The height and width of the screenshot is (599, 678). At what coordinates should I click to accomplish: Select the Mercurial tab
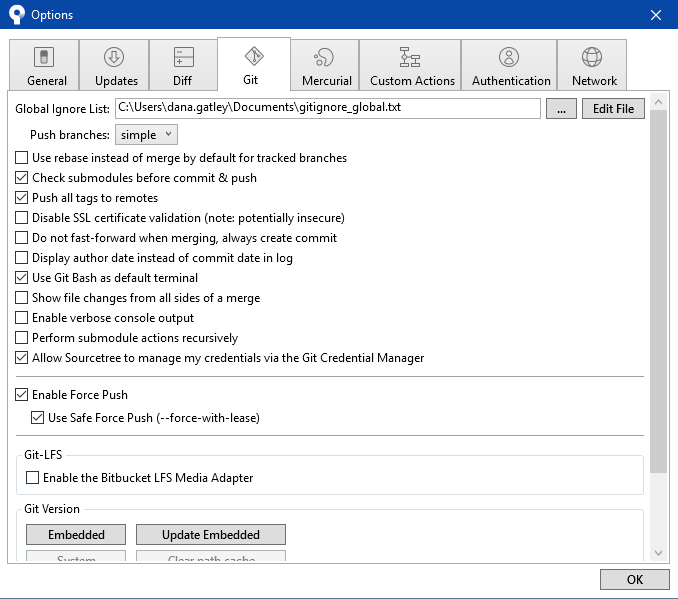click(x=325, y=65)
